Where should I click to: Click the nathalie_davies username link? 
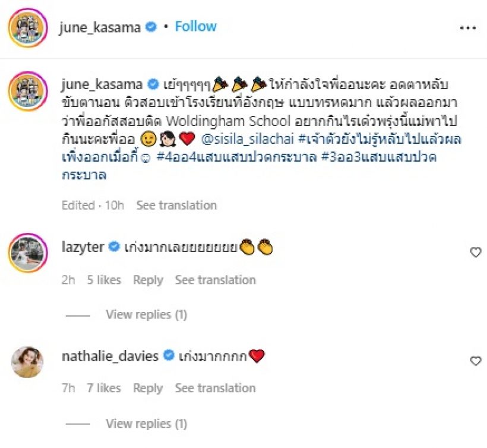110,356
